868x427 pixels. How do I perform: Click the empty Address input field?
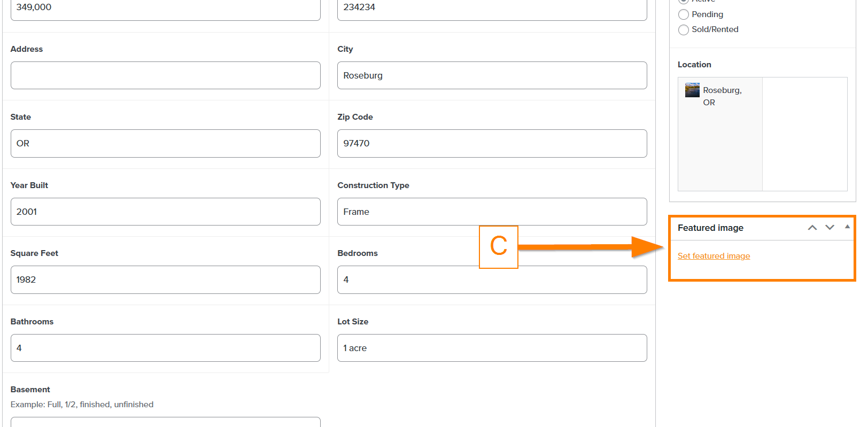click(165, 75)
